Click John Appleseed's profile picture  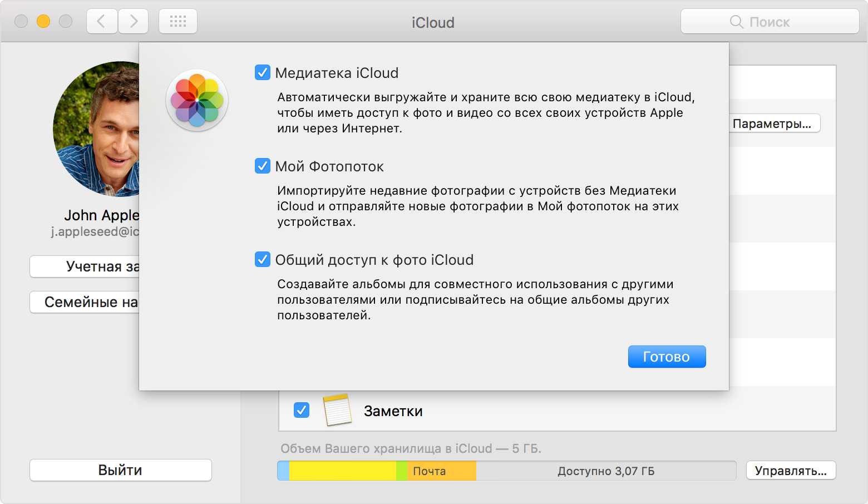coord(96,129)
